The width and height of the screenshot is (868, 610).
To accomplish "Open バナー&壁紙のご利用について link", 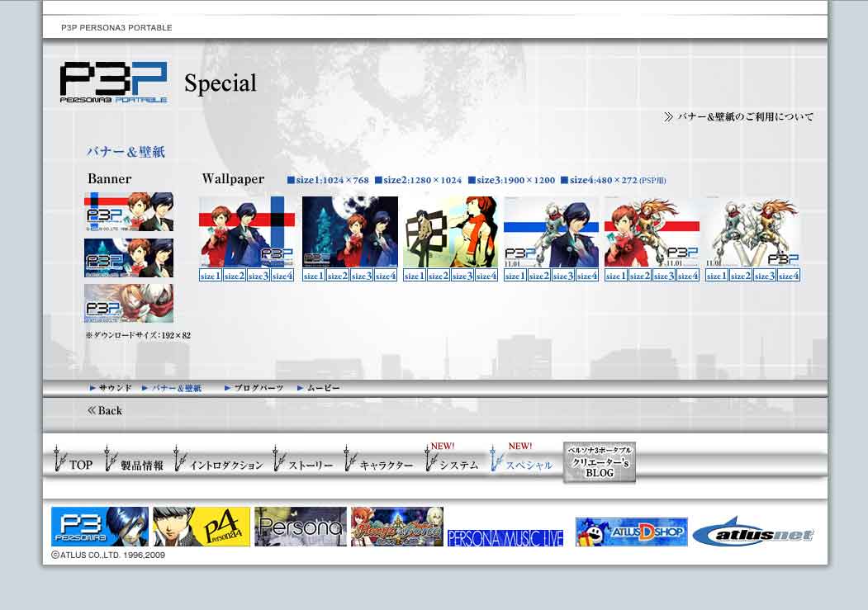I will coord(739,116).
